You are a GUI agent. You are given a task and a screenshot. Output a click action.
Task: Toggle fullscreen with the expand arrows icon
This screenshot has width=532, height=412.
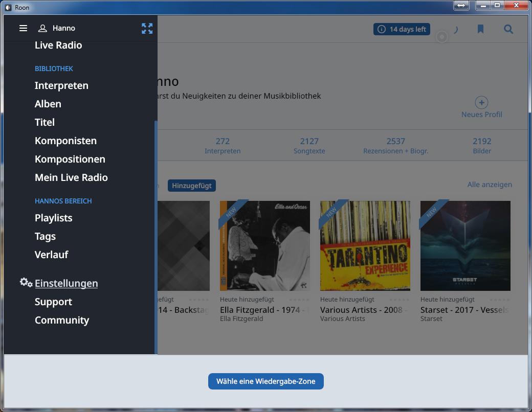click(147, 29)
